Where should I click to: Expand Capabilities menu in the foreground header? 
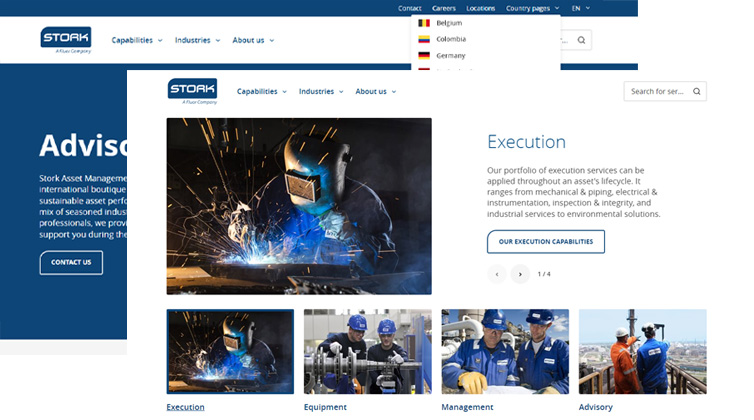click(261, 91)
